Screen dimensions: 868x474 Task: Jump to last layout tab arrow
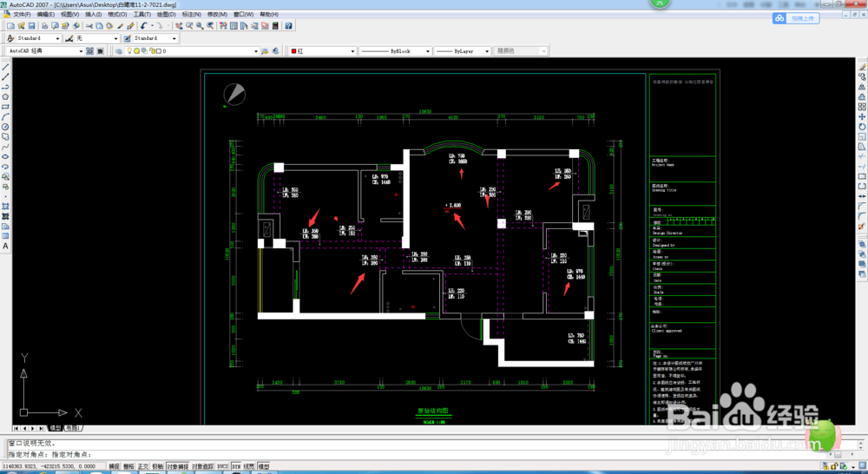(42, 428)
